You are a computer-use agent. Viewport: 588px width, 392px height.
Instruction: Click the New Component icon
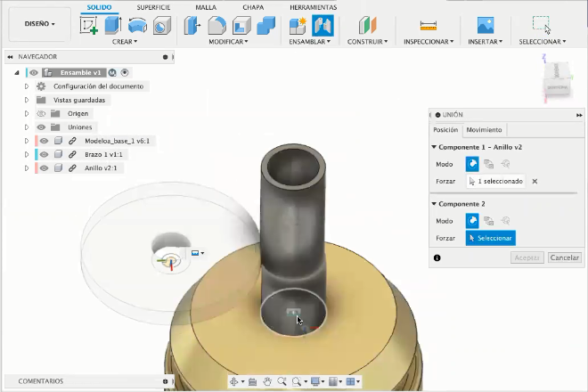pyautogui.click(x=298, y=26)
